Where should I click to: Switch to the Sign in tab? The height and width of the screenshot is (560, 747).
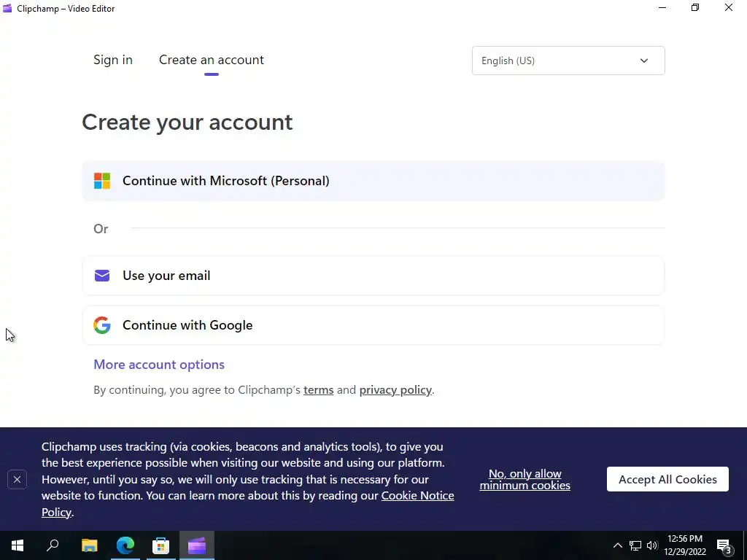click(113, 60)
